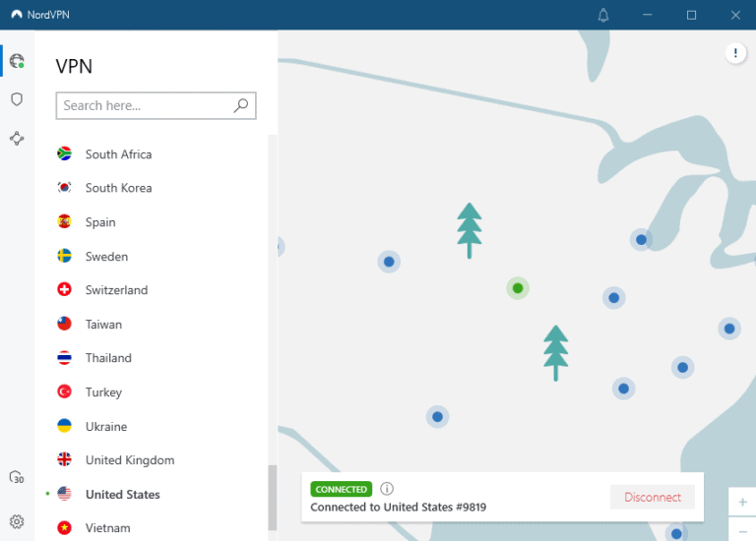Click the South Korea flag icon
Screen dimensions: 756x541
coord(65,188)
